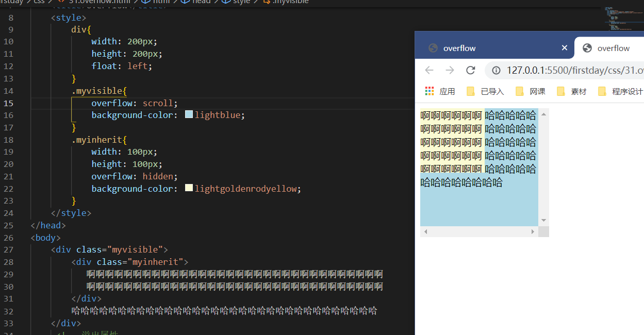
Task: Click the last 哈哈哈哈哈哈哈哈 line in the webpage
Action: (461, 182)
